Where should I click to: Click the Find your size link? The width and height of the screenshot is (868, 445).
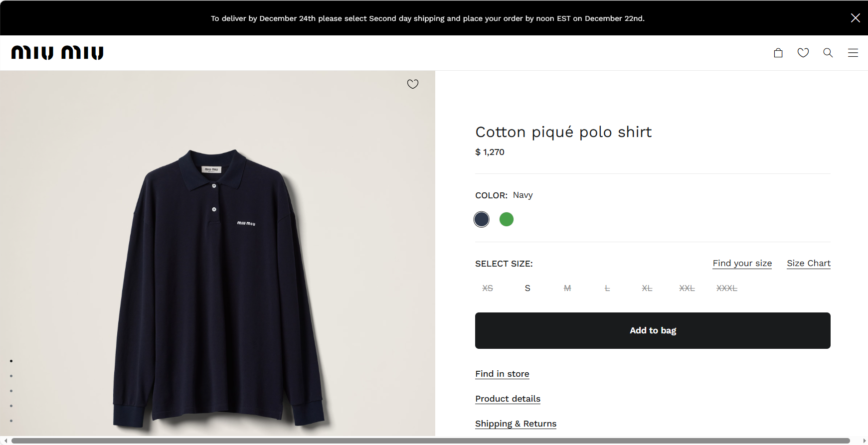(x=742, y=263)
